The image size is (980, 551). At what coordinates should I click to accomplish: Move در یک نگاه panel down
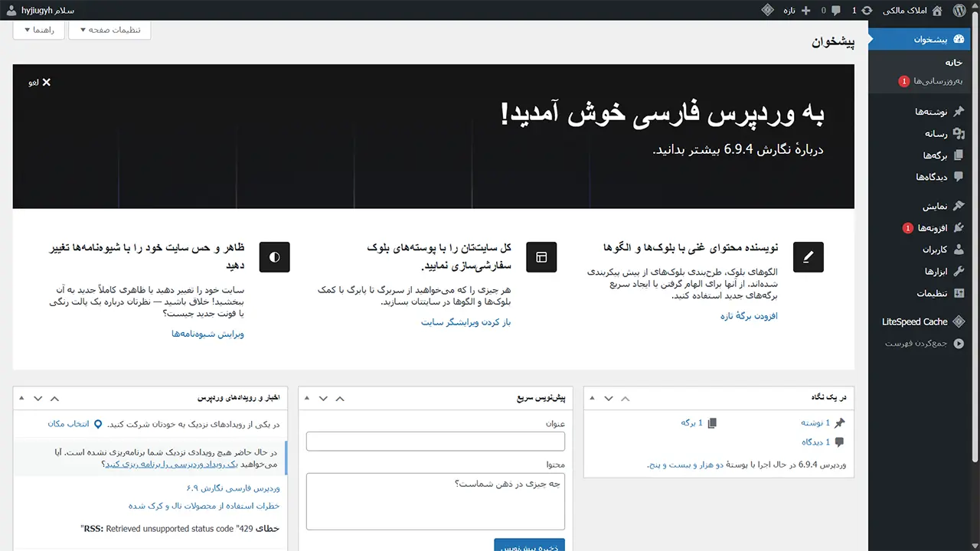point(609,398)
